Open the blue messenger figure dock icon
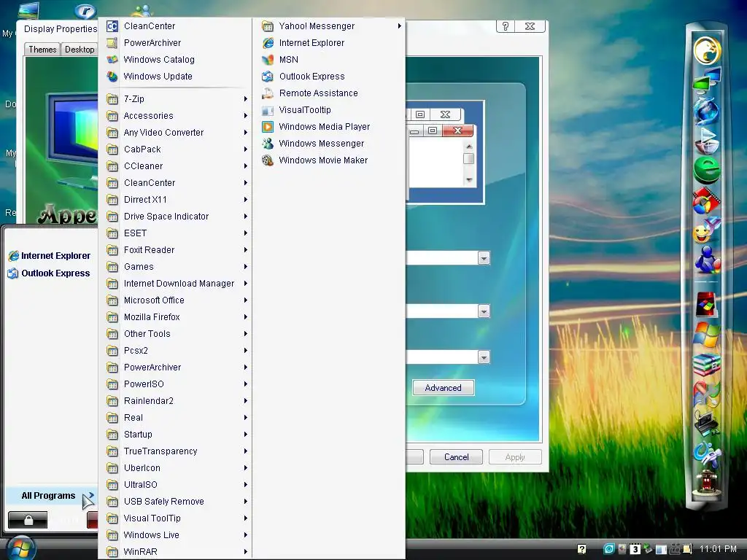747x560 pixels. point(707,260)
